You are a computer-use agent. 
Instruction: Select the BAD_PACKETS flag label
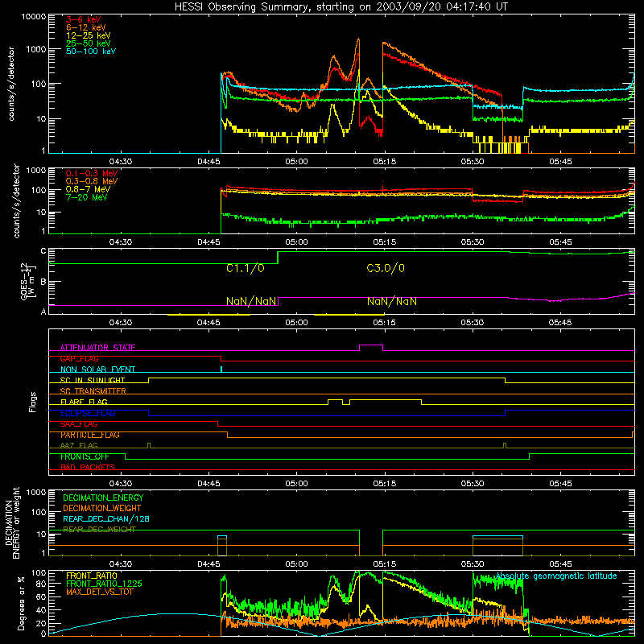pos(88,467)
